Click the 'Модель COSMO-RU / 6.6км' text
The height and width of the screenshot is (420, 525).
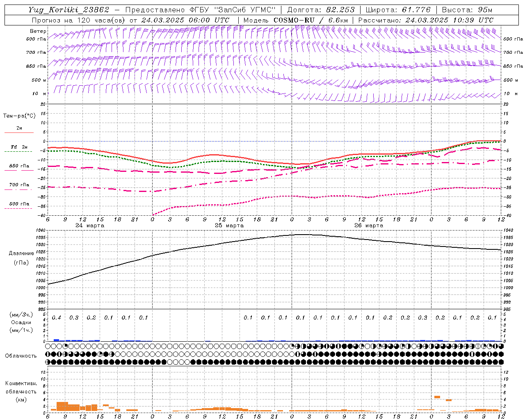[x=296, y=20]
